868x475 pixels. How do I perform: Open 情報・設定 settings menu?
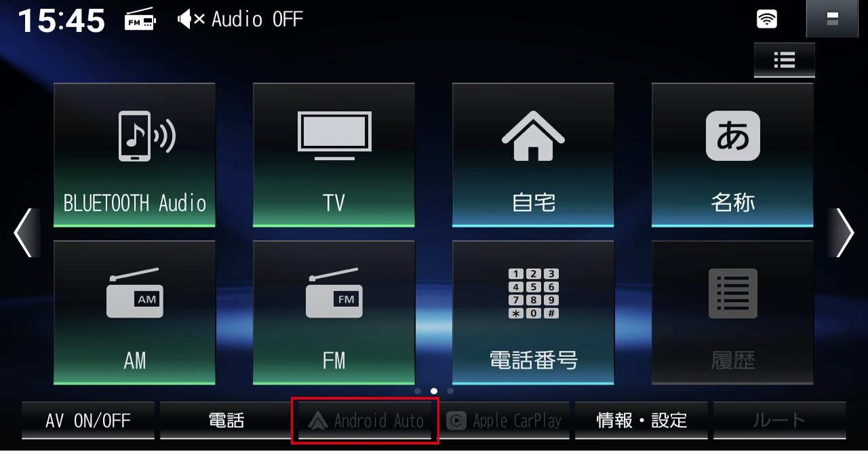pos(642,420)
